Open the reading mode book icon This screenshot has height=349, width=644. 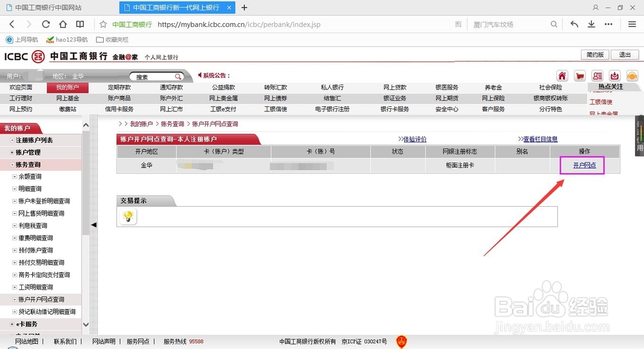coord(80,24)
